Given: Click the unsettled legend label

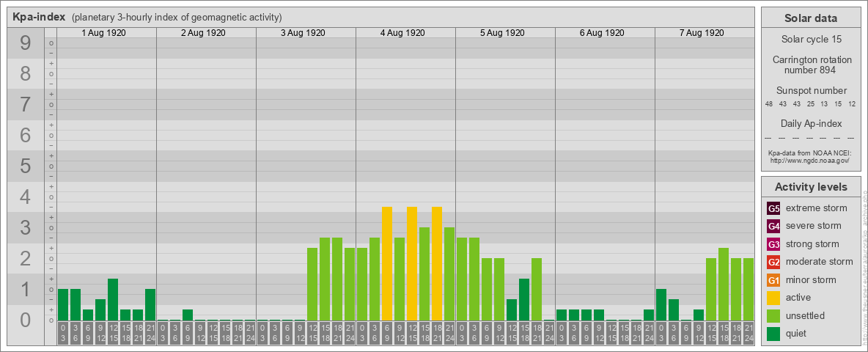Looking at the screenshot, I should [806, 316].
